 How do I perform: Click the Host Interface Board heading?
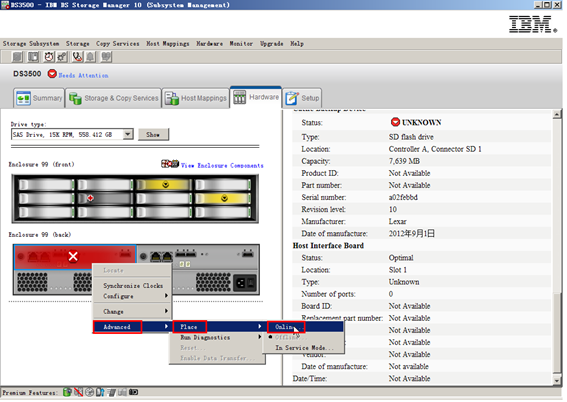328,245
